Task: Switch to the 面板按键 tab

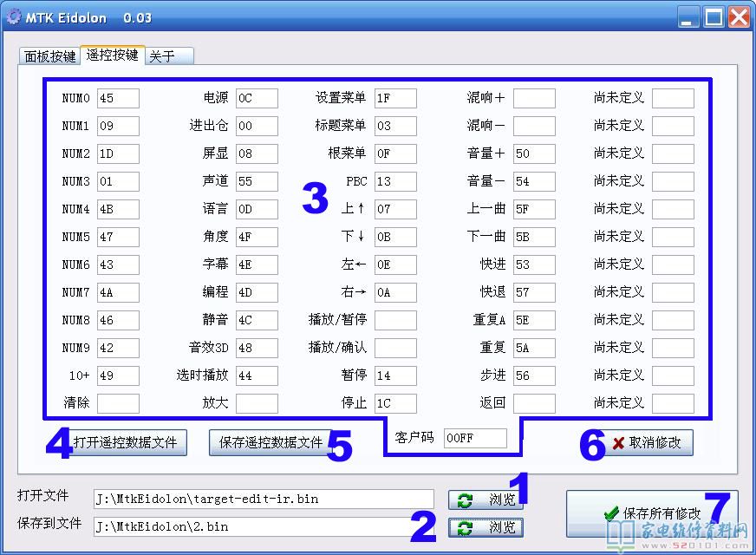Action: tap(49, 56)
